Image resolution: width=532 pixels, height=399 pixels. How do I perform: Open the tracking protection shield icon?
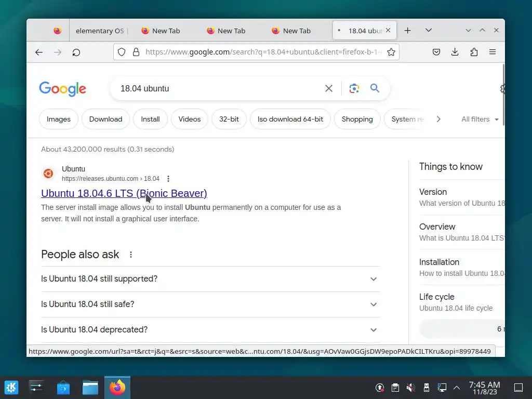(122, 52)
